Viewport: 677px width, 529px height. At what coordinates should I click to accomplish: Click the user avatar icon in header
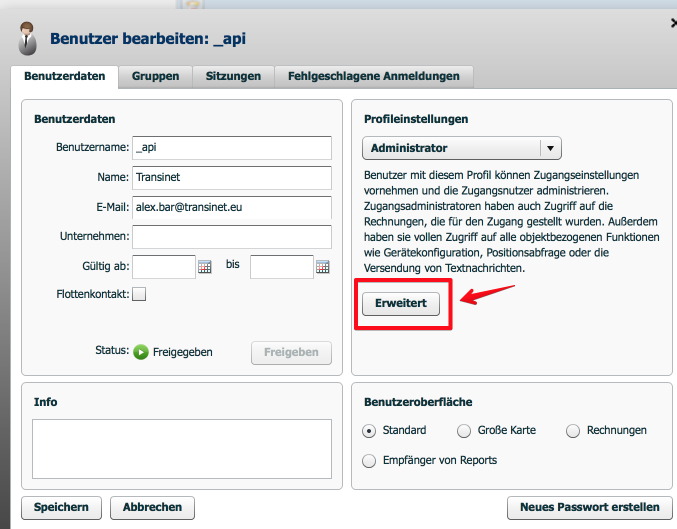click(27, 41)
